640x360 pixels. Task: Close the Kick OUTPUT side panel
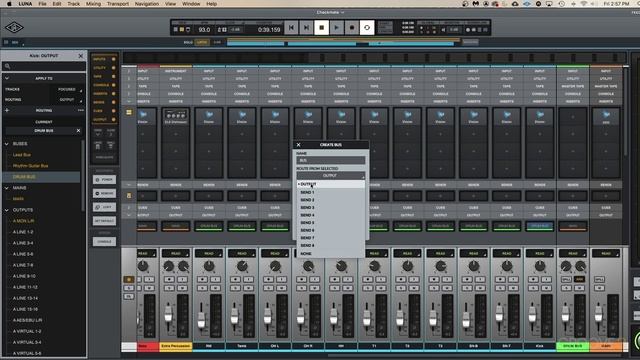(80, 56)
